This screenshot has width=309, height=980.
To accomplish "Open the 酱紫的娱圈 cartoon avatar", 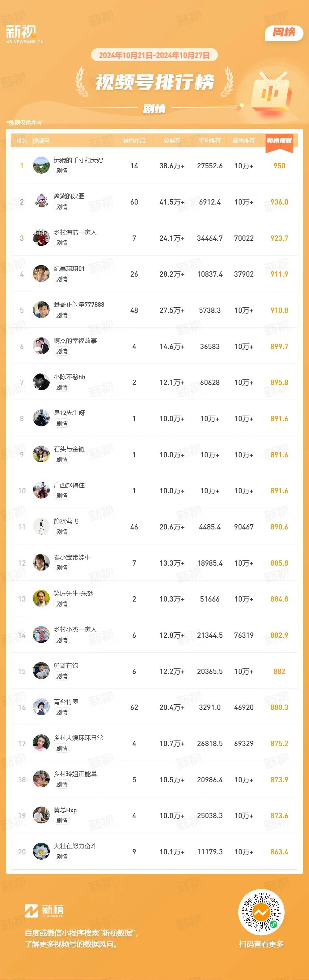I will (x=41, y=202).
